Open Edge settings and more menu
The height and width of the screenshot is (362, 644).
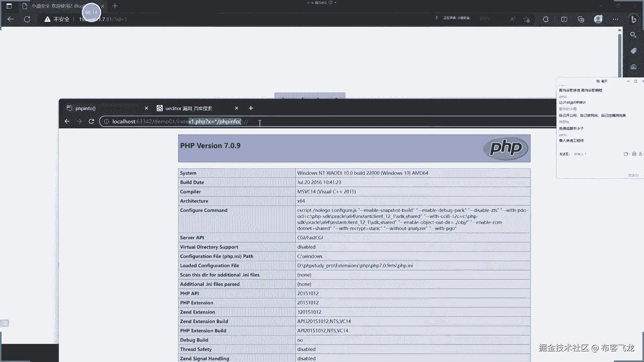point(615,19)
